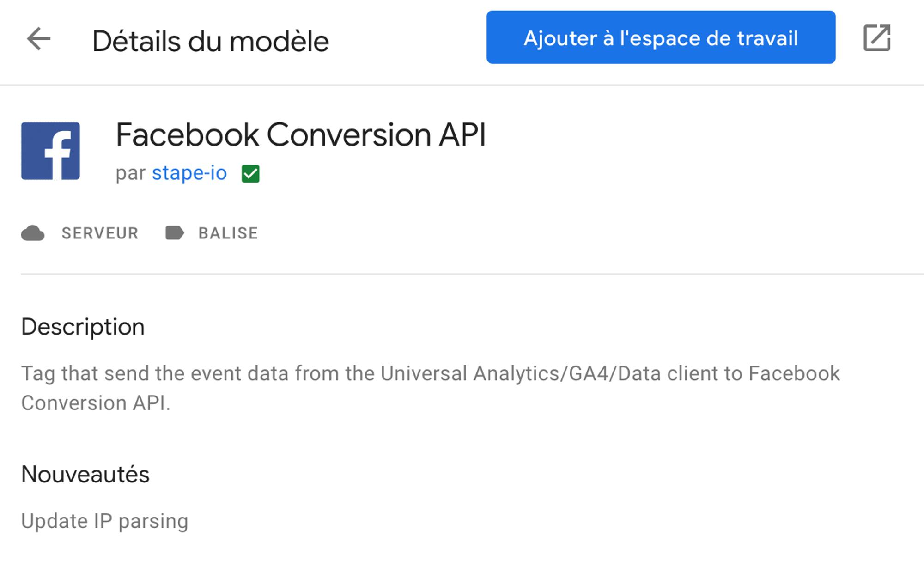Open the template in new window icon

(x=877, y=38)
